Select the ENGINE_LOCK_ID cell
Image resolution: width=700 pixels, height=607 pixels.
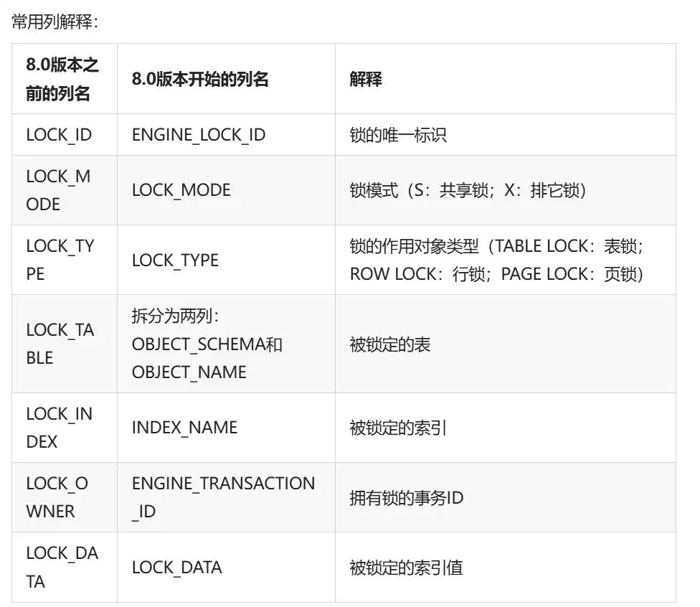pos(199,135)
